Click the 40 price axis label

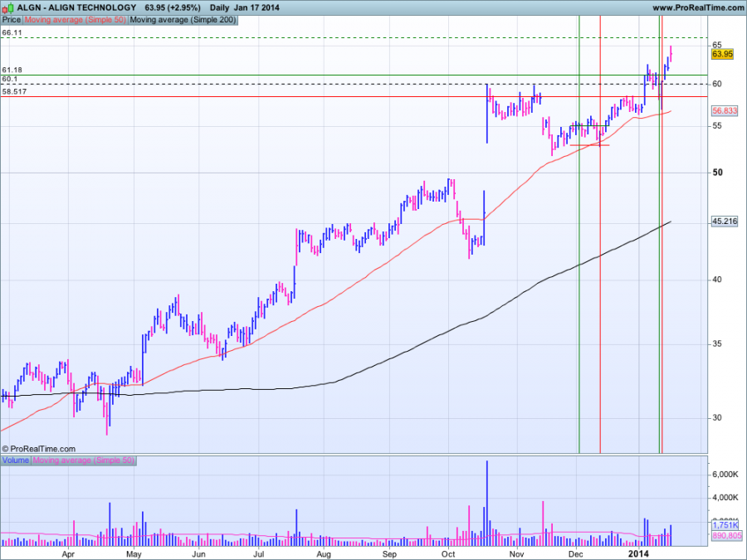(x=717, y=280)
